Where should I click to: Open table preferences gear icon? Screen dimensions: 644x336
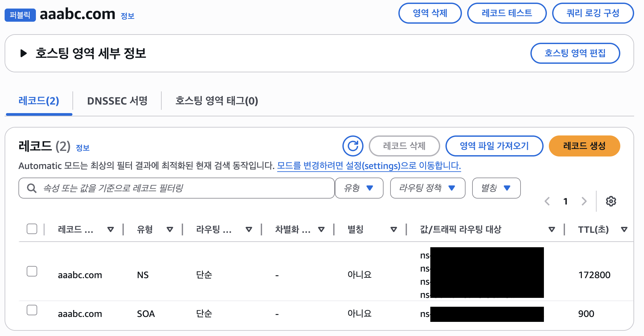(x=611, y=201)
